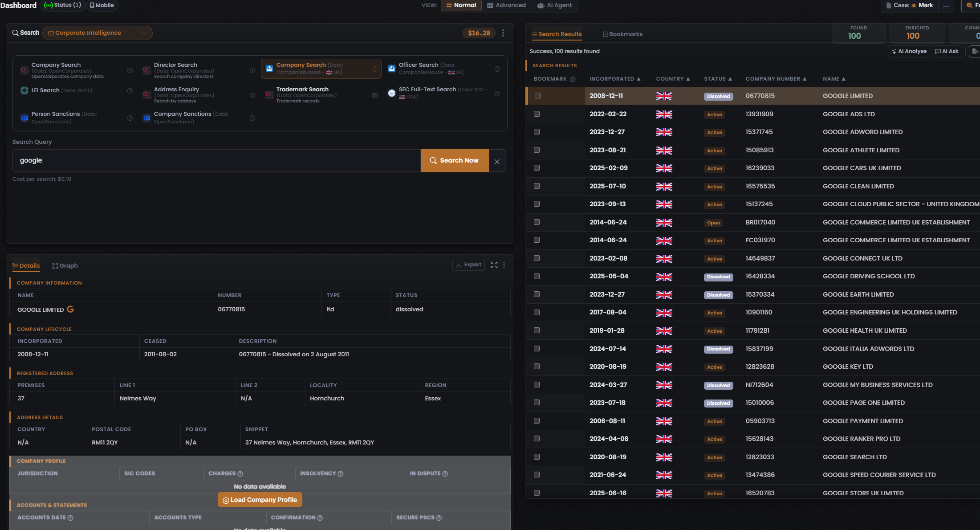Tick the bookmark checkbox for GOOGLE CONNECT UK LTD
The image size is (980, 530).
(x=537, y=258)
